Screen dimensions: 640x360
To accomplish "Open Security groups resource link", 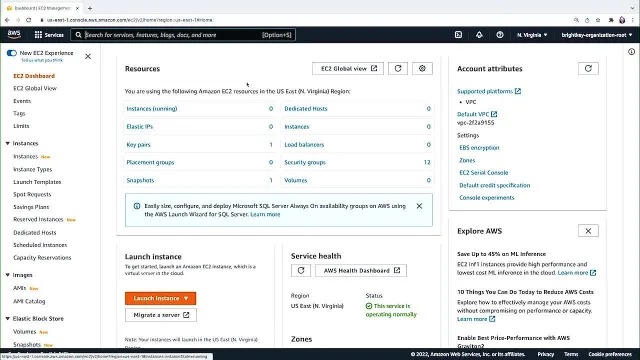I will (x=305, y=162).
